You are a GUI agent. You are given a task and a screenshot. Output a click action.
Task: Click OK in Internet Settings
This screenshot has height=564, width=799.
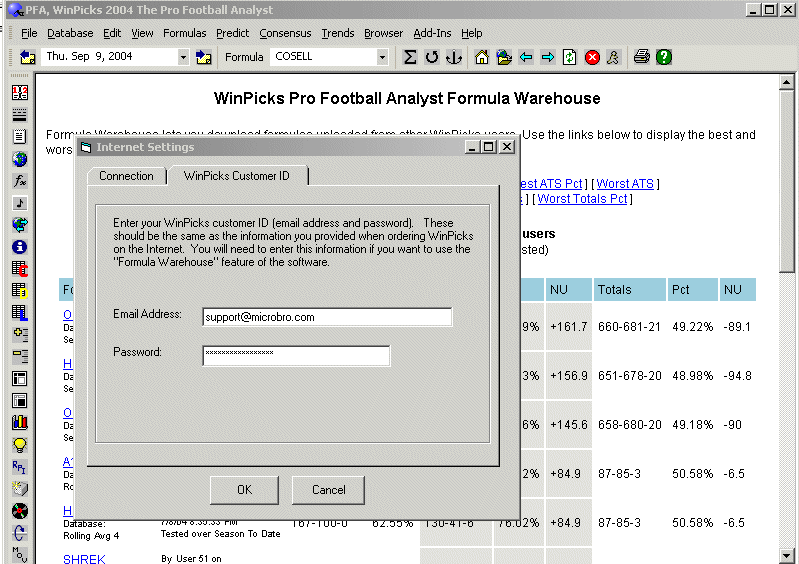pos(244,490)
